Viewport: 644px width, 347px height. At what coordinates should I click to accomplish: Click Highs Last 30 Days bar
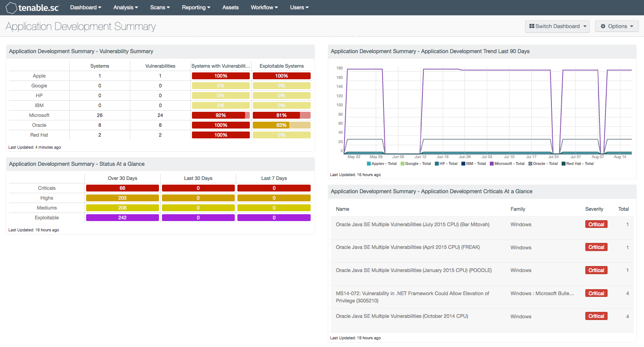198,198
